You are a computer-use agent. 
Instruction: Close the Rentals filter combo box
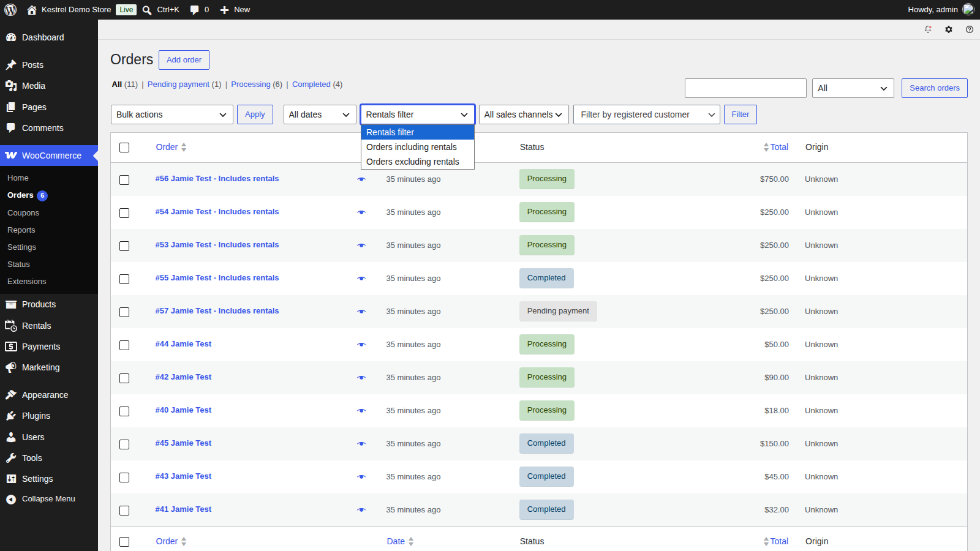(418, 114)
